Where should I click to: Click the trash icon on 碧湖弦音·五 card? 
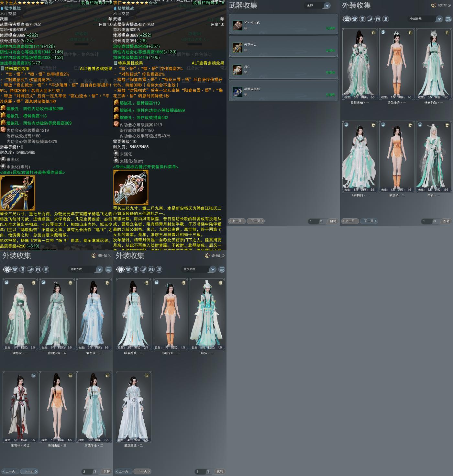[x=71, y=283]
